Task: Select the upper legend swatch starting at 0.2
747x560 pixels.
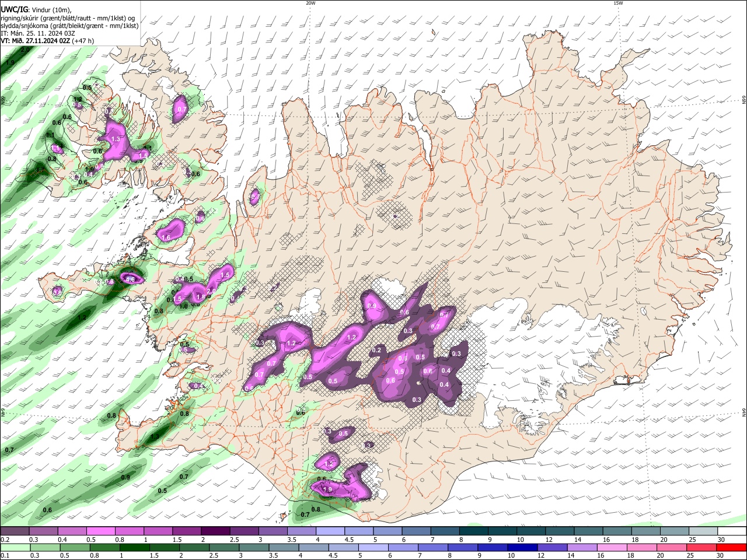Action: tap(14, 531)
